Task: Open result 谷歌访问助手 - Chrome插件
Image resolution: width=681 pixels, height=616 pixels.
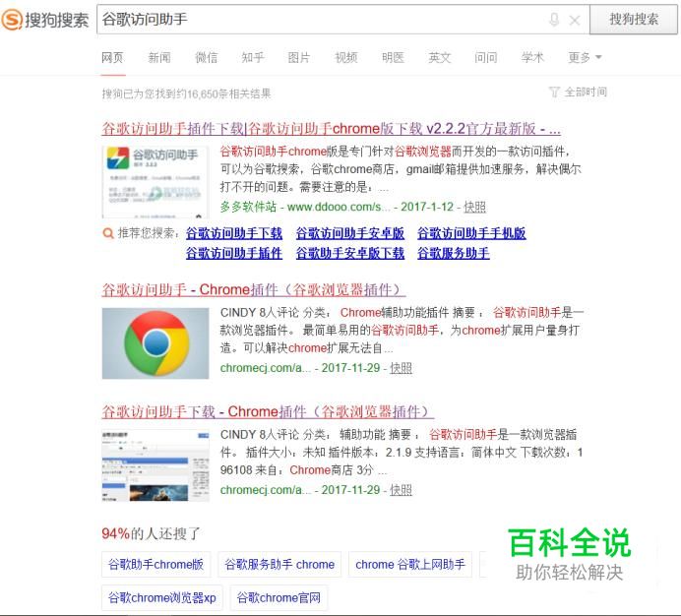Action: click(x=254, y=289)
